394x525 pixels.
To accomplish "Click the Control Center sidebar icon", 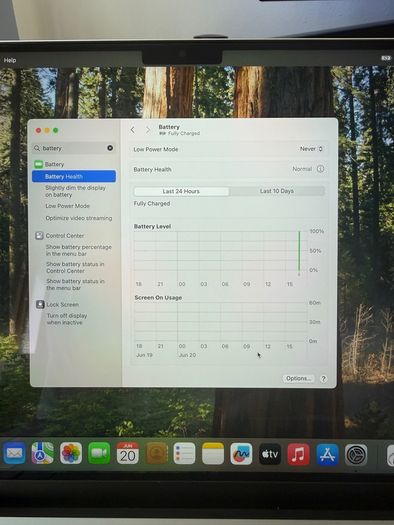I will (x=40, y=236).
